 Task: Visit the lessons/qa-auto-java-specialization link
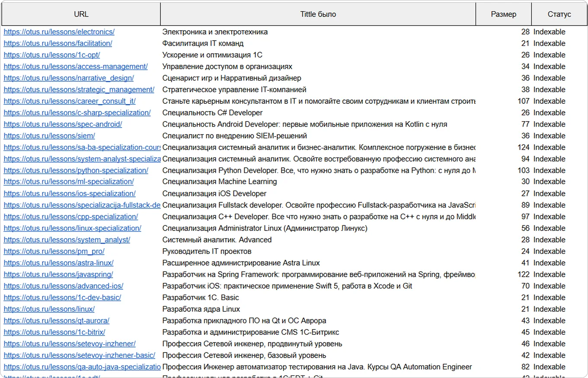(82, 367)
